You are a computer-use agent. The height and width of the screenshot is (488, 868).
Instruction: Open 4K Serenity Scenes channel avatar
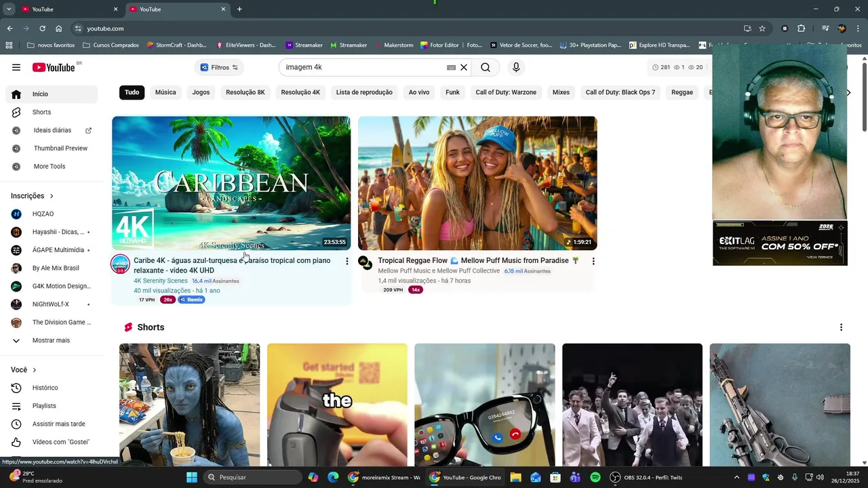[120, 264]
